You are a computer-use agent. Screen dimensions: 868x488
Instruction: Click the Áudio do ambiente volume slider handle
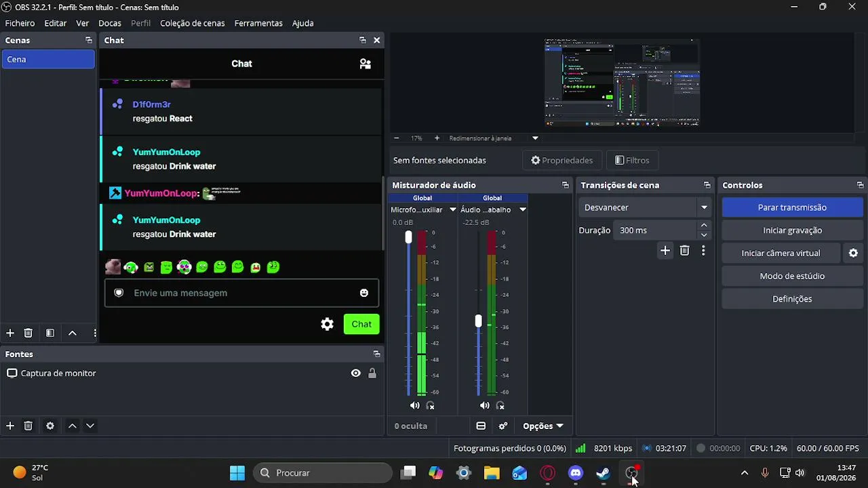point(478,321)
